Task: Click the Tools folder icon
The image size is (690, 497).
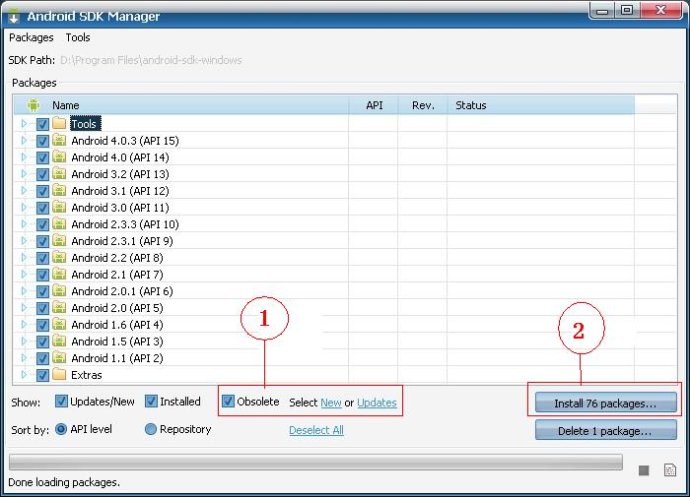Action: [x=59, y=123]
